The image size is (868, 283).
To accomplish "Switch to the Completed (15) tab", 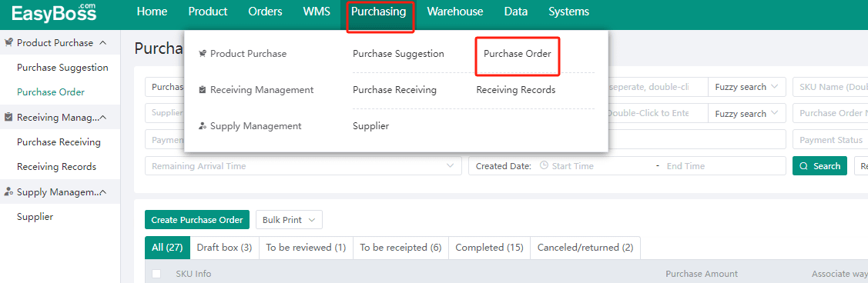I will pyautogui.click(x=489, y=248).
